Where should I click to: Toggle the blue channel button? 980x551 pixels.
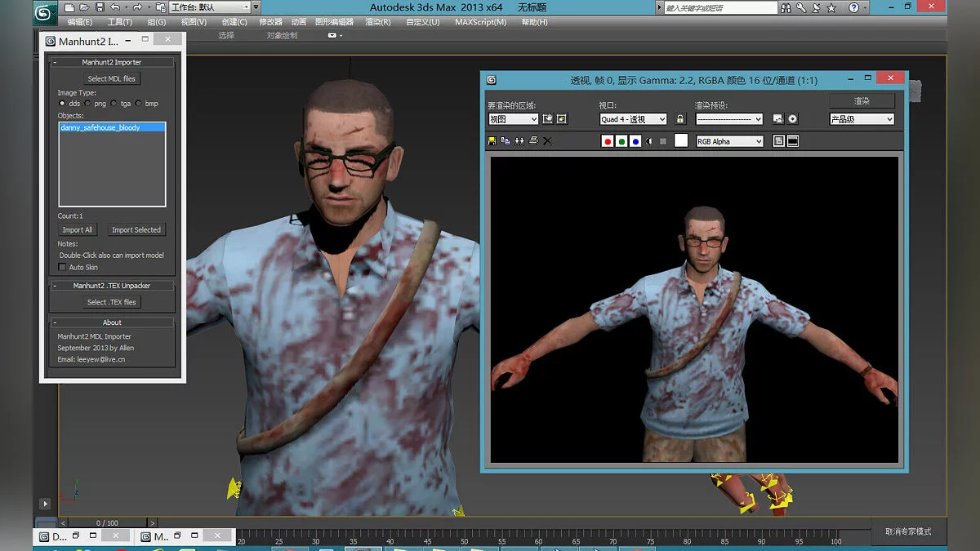click(635, 141)
